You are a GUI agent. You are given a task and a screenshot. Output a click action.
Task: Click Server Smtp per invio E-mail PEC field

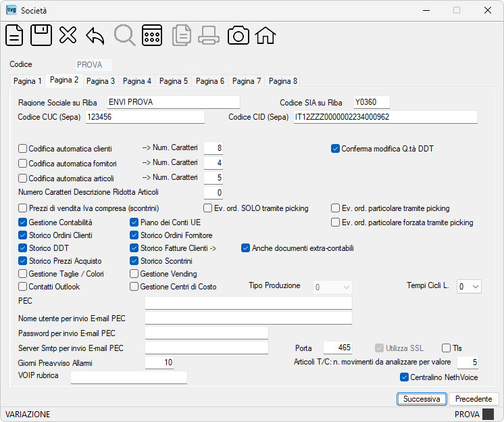[x=206, y=348]
